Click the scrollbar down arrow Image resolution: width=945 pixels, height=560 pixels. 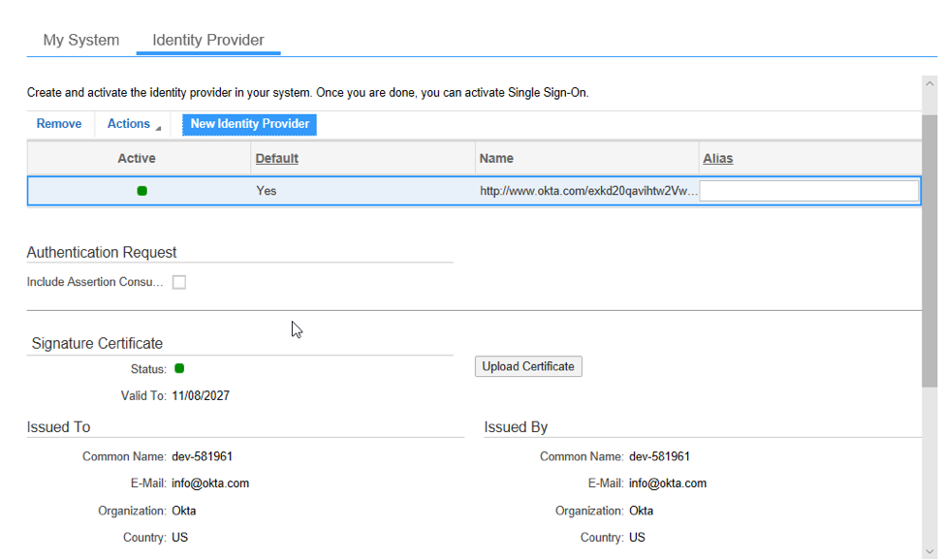929,552
